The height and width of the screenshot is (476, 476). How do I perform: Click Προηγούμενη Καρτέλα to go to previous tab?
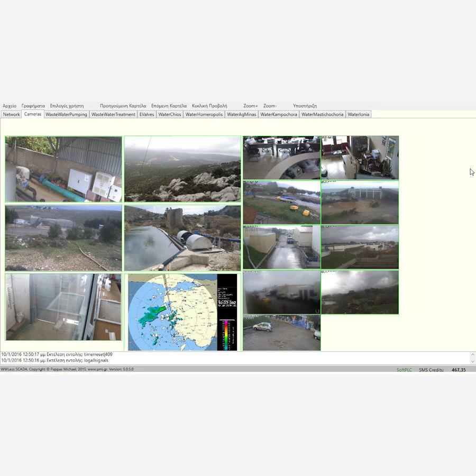pyautogui.click(x=123, y=106)
